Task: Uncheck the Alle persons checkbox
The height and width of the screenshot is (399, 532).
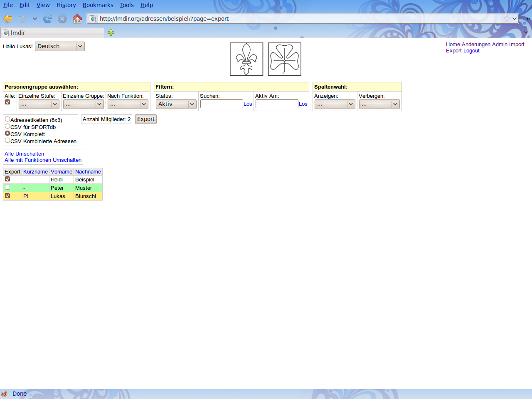Action: [x=7, y=102]
